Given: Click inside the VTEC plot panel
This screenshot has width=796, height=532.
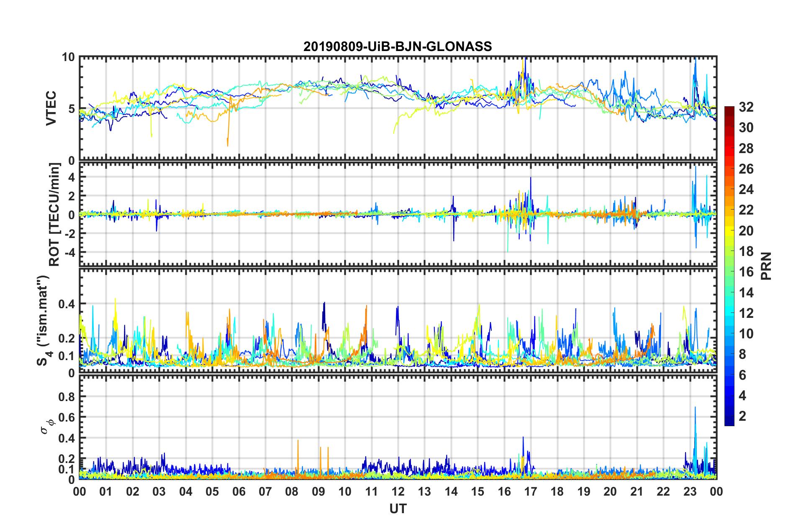Looking at the screenshot, I should 398,108.
